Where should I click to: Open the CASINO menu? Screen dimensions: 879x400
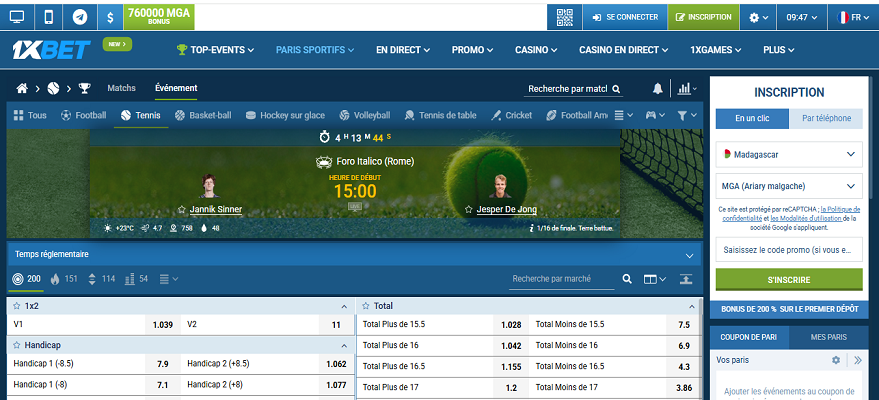pos(536,50)
